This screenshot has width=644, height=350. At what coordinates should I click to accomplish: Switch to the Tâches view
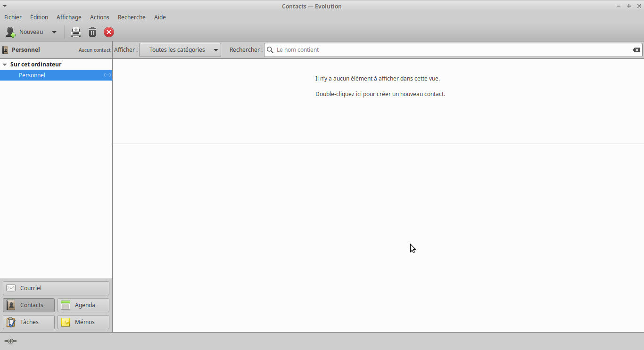[x=29, y=322]
